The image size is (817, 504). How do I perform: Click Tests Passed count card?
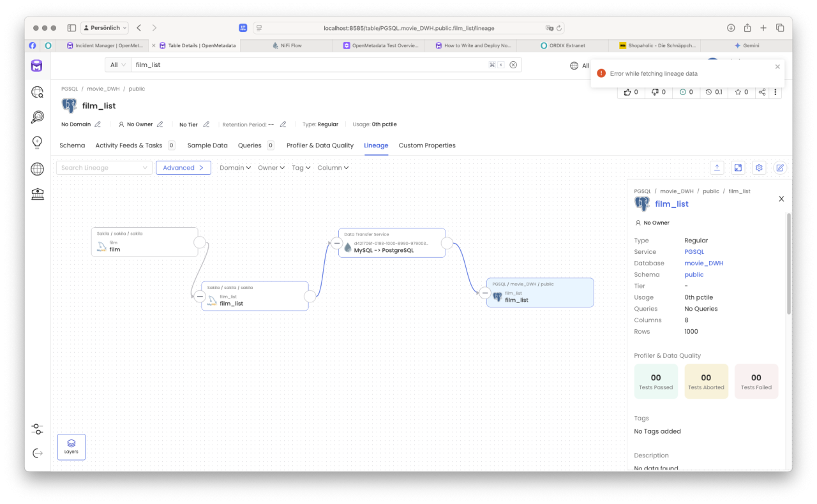(656, 382)
